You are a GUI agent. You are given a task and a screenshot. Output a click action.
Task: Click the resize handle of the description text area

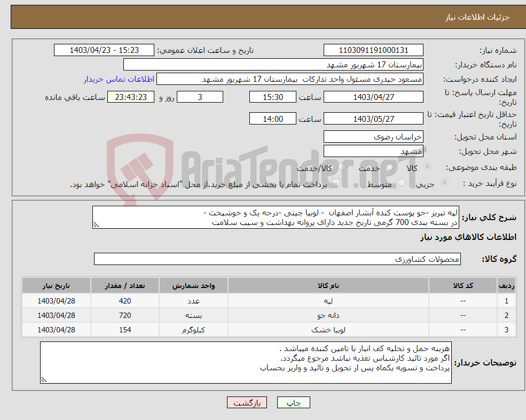coord(96,225)
